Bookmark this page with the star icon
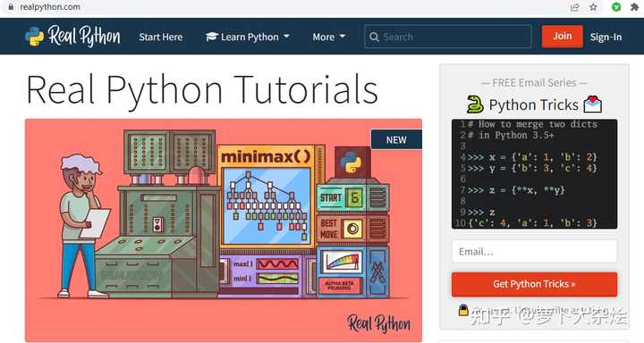The width and height of the screenshot is (644, 343). pos(594,7)
